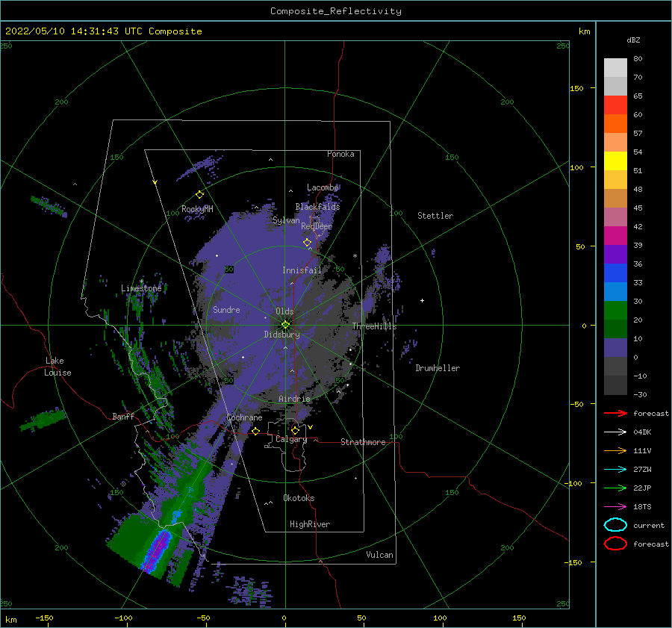Click the km unit label at bottom left
This screenshot has width=672, height=628.
[11, 620]
